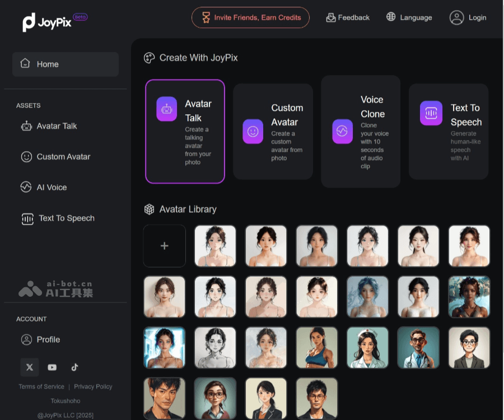This screenshot has height=420, width=504.
Task: Open the Feedback link
Action: [x=348, y=17]
